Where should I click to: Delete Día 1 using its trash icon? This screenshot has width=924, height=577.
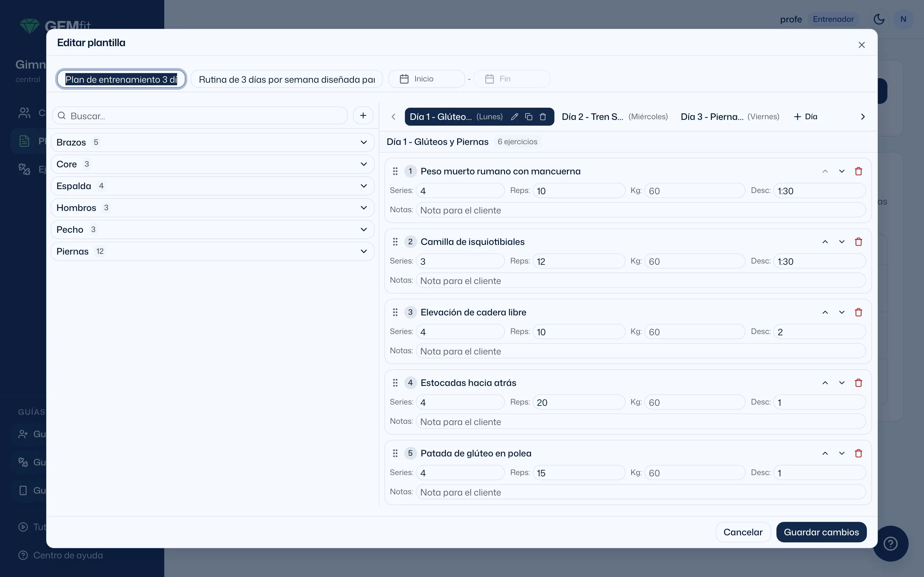point(543,117)
